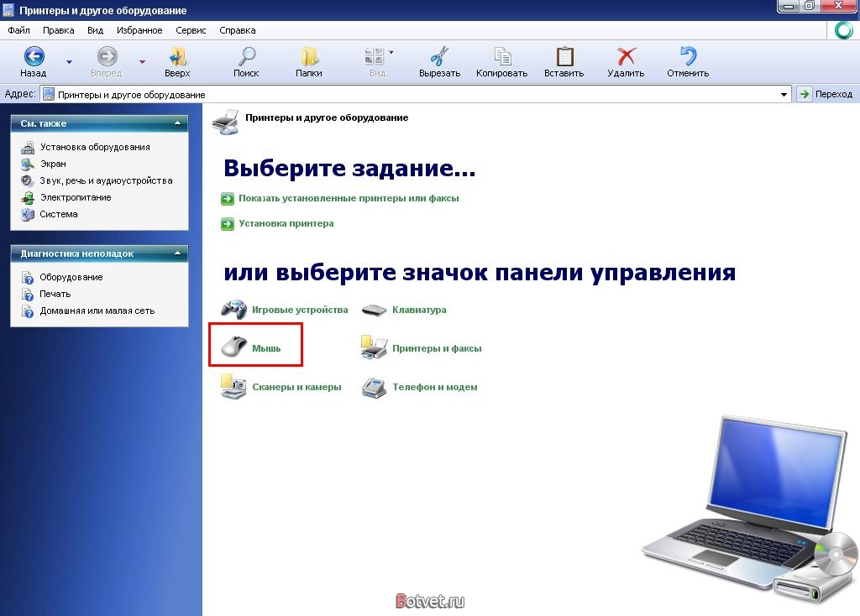The width and height of the screenshot is (860, 616).
Task: Click the Клавиатура keyboard icon
Action: tap(374, 311)
